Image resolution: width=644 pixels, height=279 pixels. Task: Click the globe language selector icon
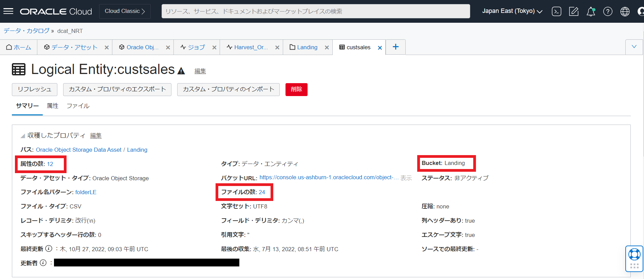tap(625, 12)
